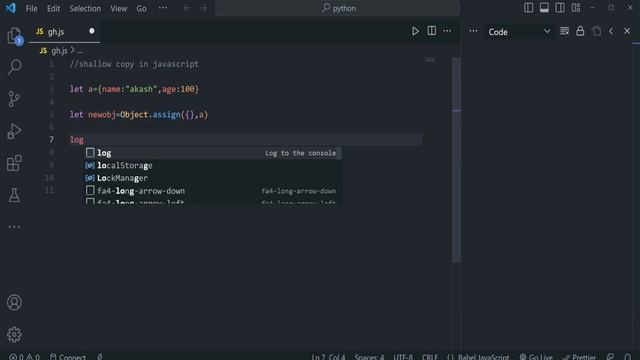This screenshot has width=640, height=360.
Task: Start Go Live server
Action: coord(536,356)
